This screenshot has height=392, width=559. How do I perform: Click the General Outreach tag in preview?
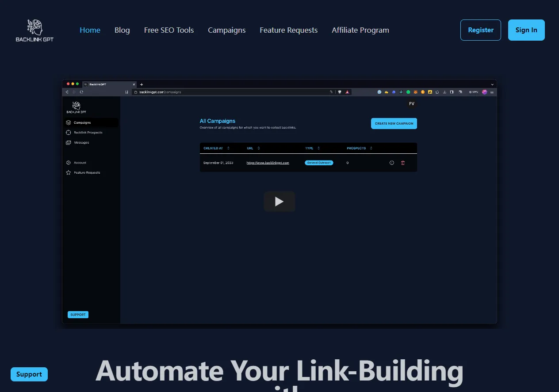point(319,163)
